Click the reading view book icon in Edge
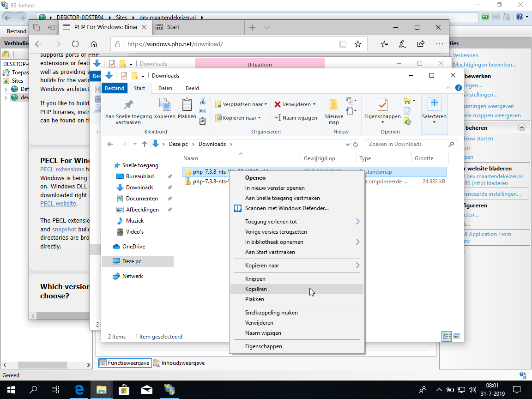Screen dimensions: 532x399 click(x=343, y=44)
